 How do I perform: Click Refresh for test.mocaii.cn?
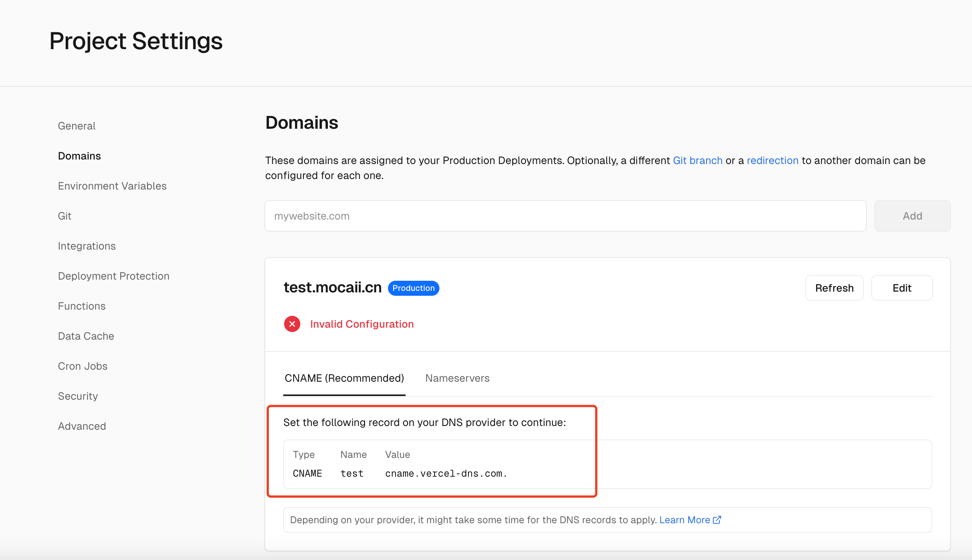[834, 288]
